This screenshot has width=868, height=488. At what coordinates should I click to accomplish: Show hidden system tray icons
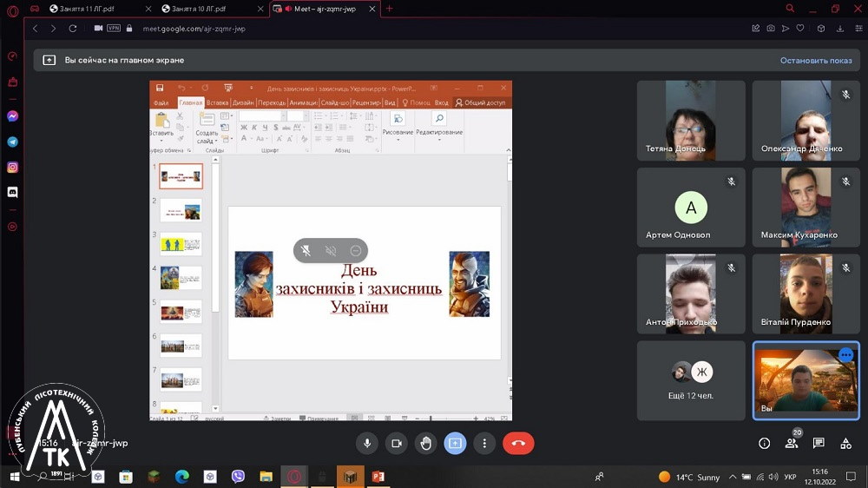[x=733, y=477]
